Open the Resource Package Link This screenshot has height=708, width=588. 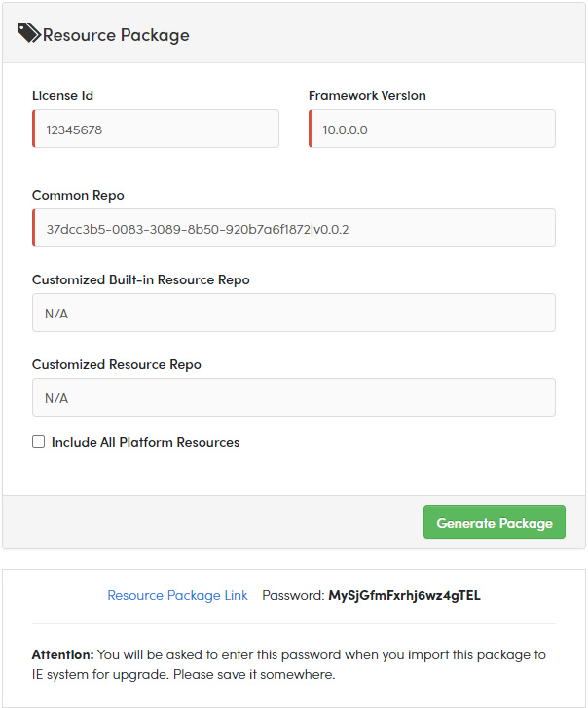pos(177,595)
